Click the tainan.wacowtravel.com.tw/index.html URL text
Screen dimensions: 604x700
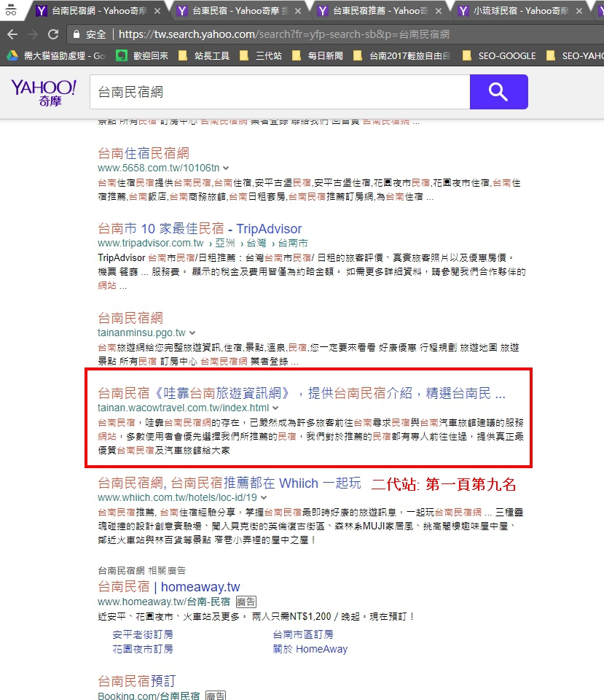(184, 408)
